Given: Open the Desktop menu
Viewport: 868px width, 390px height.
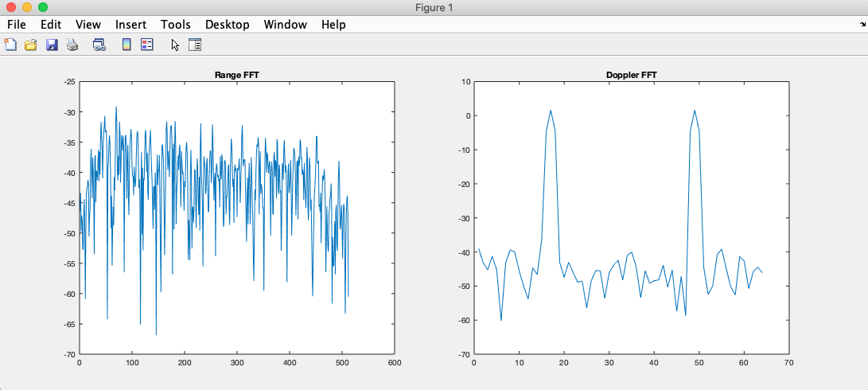Looking at the screenshot, I should coord(227,25).
